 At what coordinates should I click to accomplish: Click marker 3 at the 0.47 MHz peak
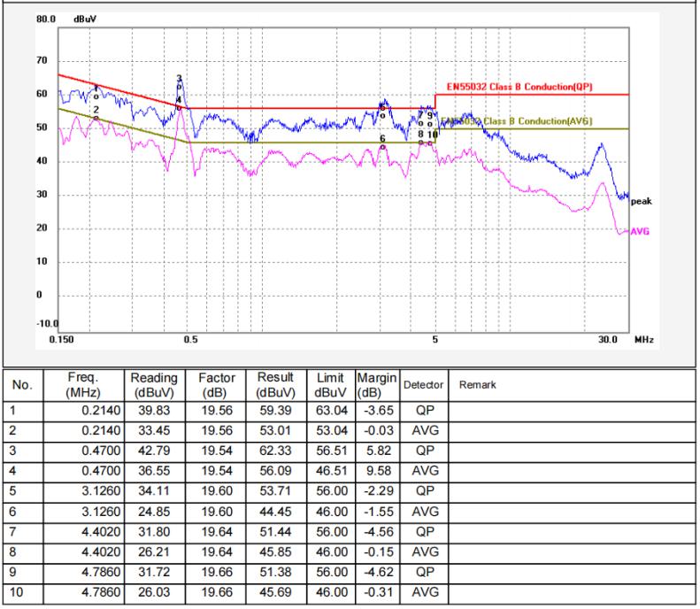pos(179,86)
